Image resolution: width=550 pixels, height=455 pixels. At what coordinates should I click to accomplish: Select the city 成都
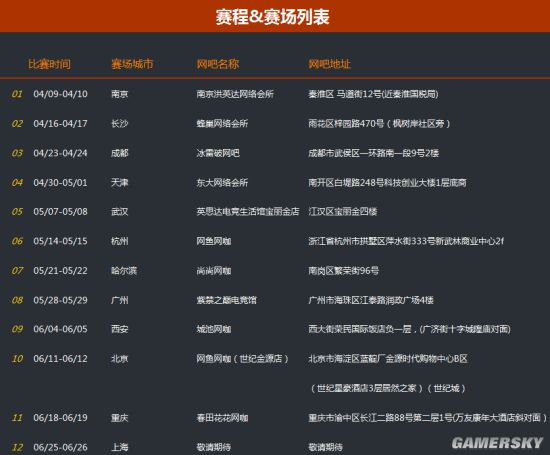pyautogui.click(x=120, y=153)
